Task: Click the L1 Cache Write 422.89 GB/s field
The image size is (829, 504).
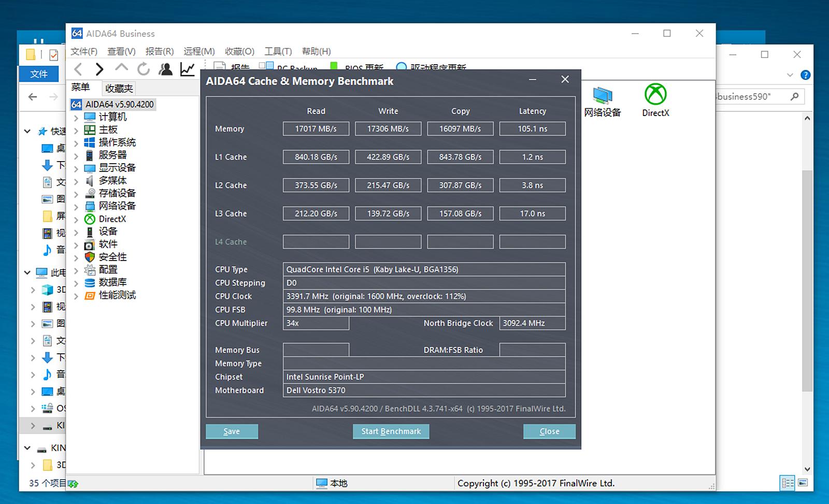Action: click(x=388, y=157)
